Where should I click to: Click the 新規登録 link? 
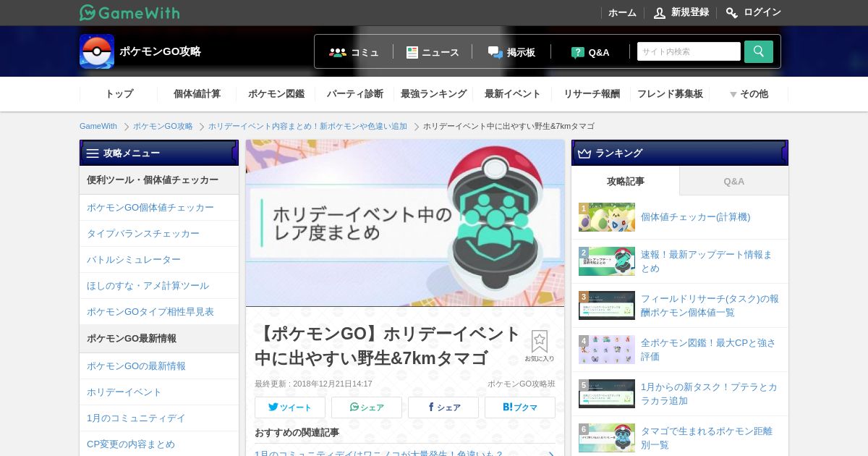[690, 12]
